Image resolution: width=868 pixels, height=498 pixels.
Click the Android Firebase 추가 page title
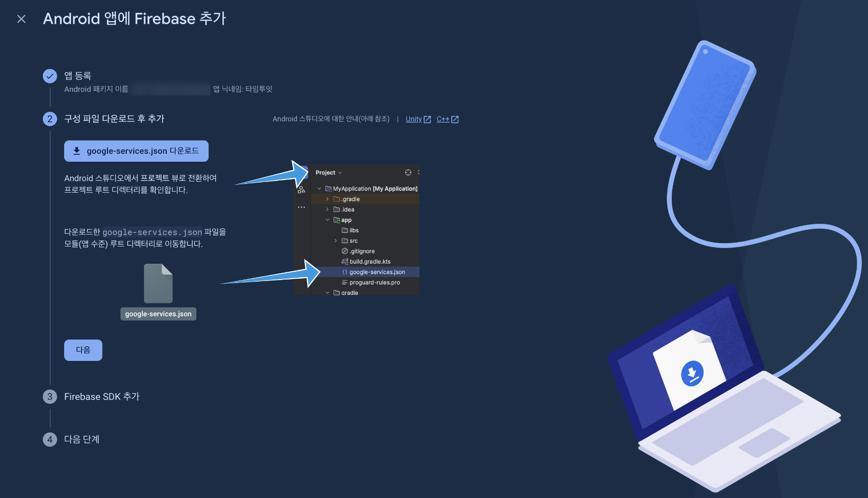click(x=135, y=19)
